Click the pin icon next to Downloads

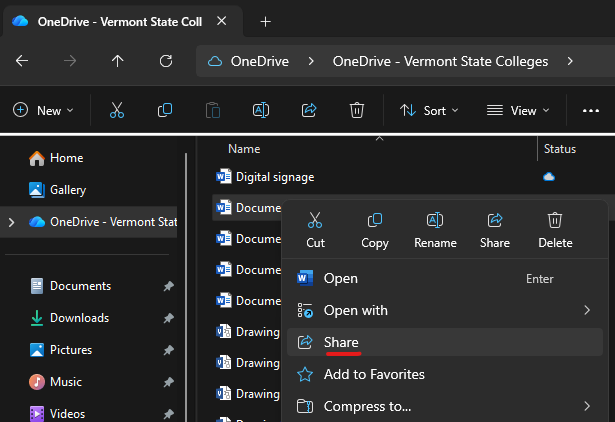169,318
